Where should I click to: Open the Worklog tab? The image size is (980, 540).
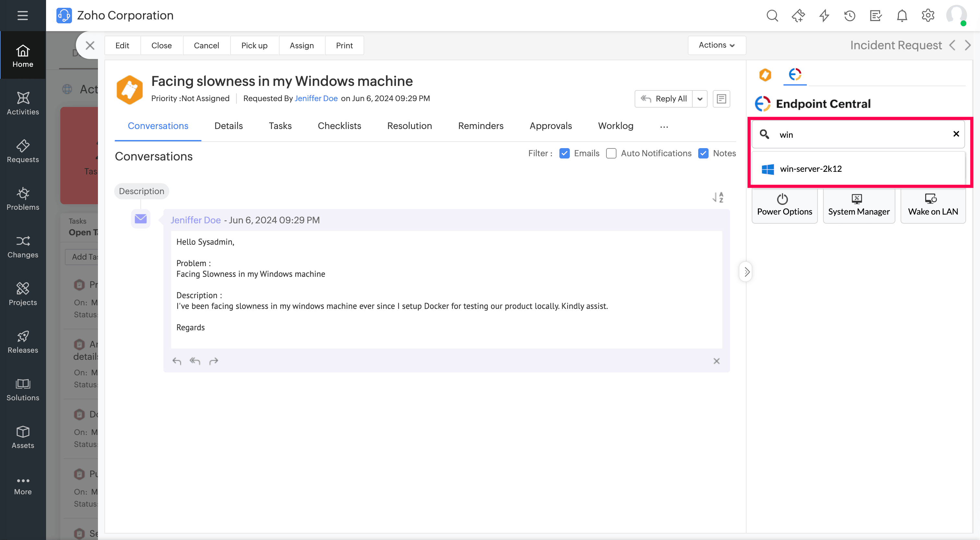click(615, 126)
